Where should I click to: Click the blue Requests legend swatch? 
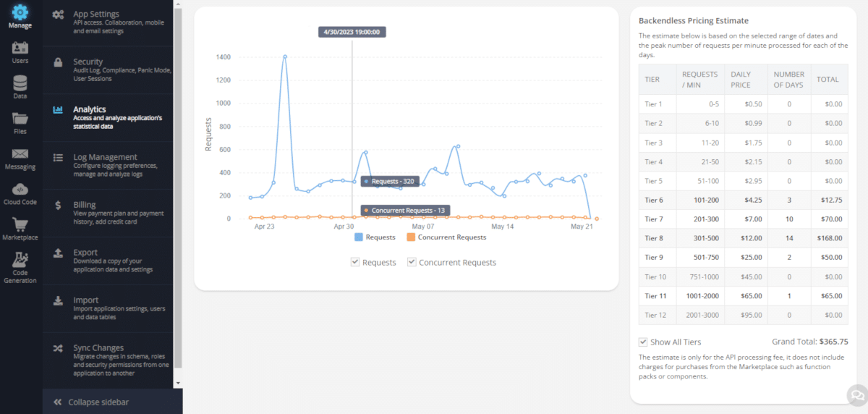pos(359,237)
